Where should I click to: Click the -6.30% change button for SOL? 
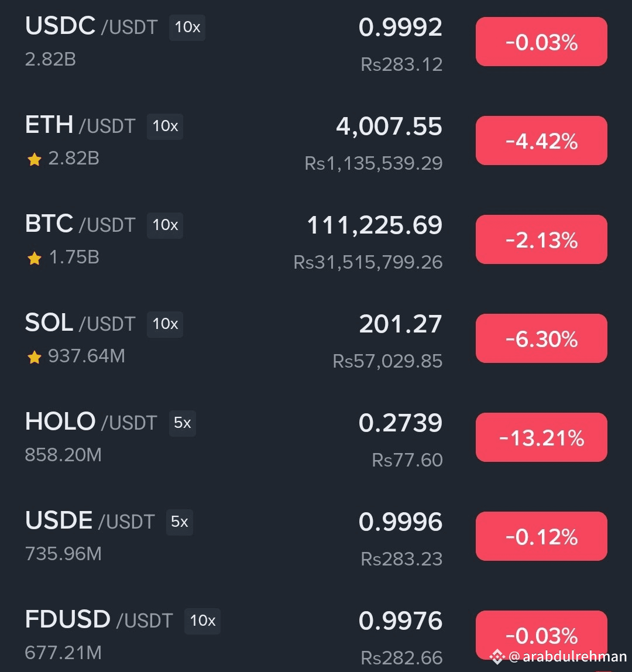(x=541, y=338)
